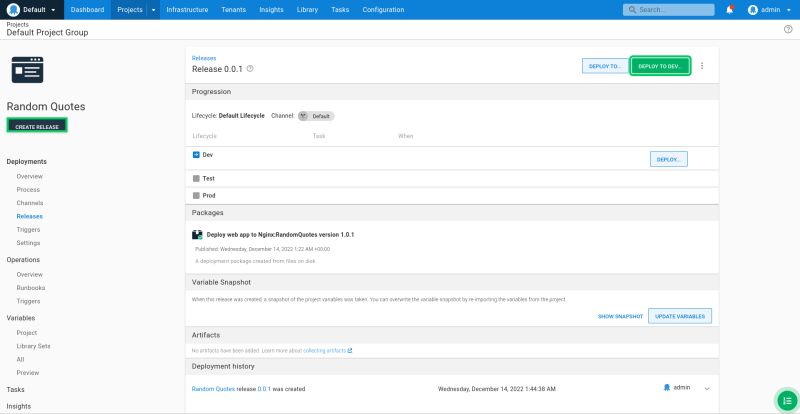
Task: Click the Releases breadcrumb link
Action: [x=204, y=58]
